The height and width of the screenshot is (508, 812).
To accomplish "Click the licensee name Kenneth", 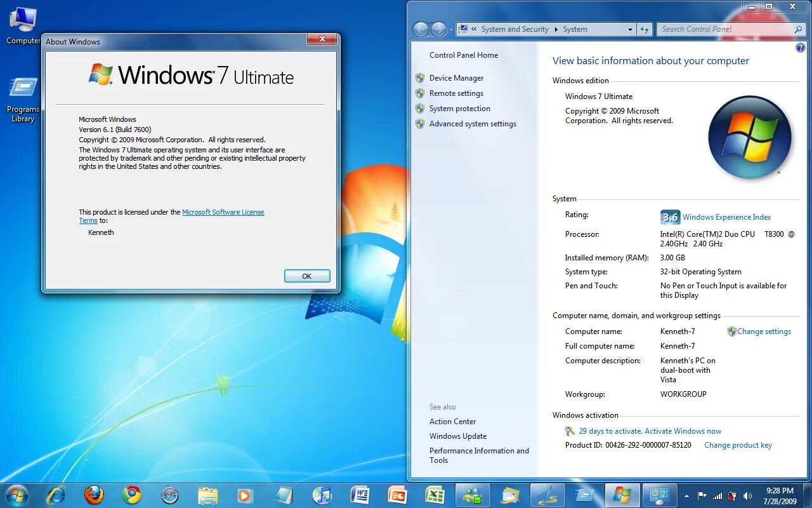I will [101, 232].
